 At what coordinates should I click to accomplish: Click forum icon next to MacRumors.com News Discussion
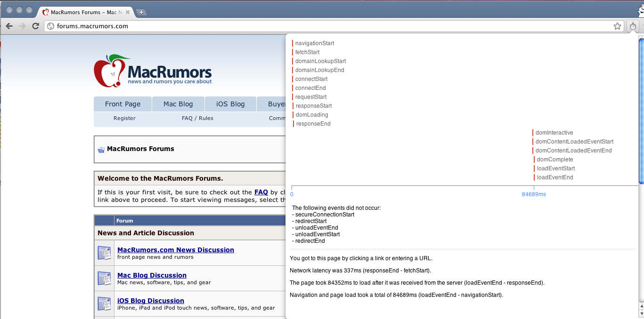[x=104, y=253]
